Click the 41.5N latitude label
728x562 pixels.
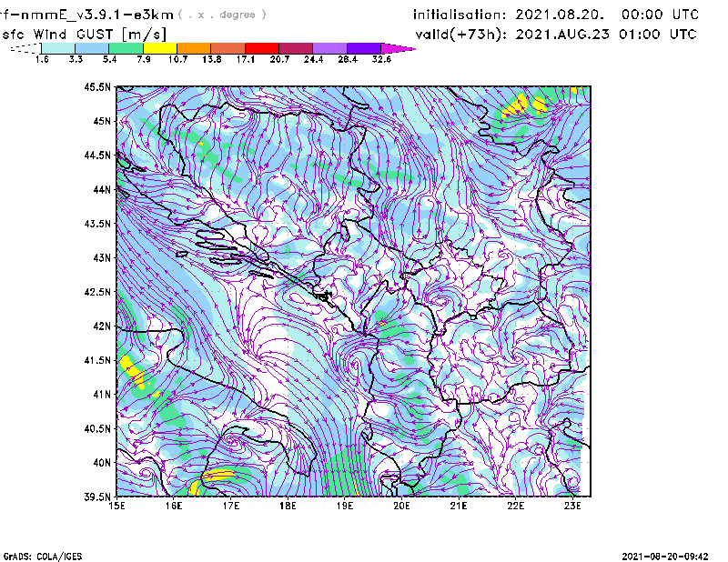(x=97, y=360)
